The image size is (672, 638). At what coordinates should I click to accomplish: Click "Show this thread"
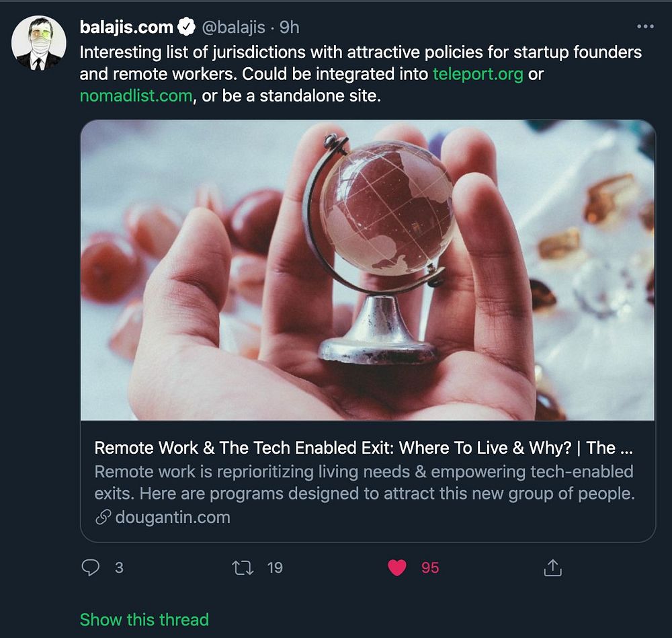(144, 619)
